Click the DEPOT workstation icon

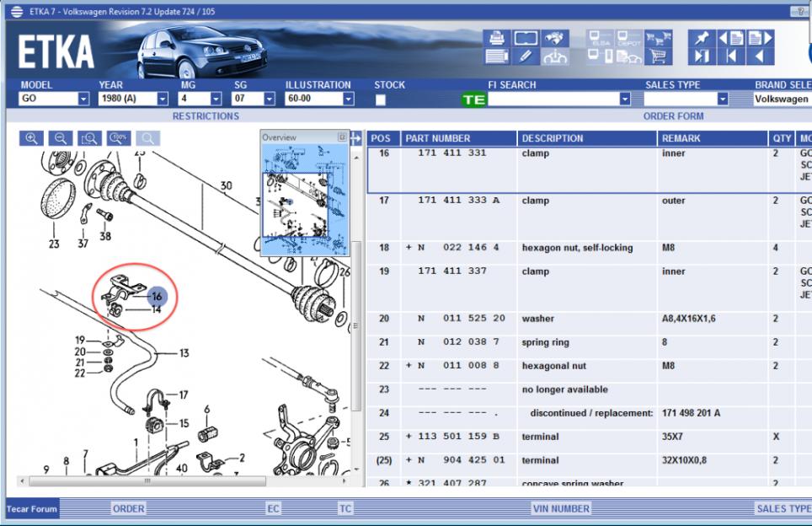628,38
